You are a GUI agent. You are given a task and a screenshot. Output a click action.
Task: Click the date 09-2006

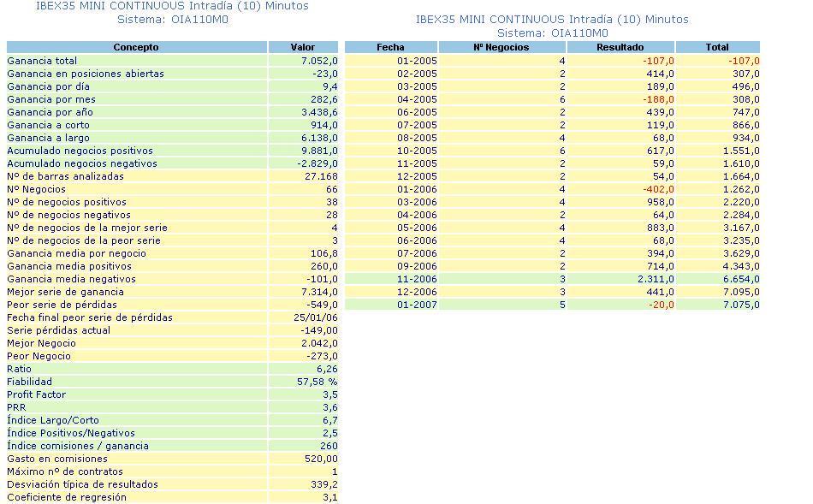417,266
